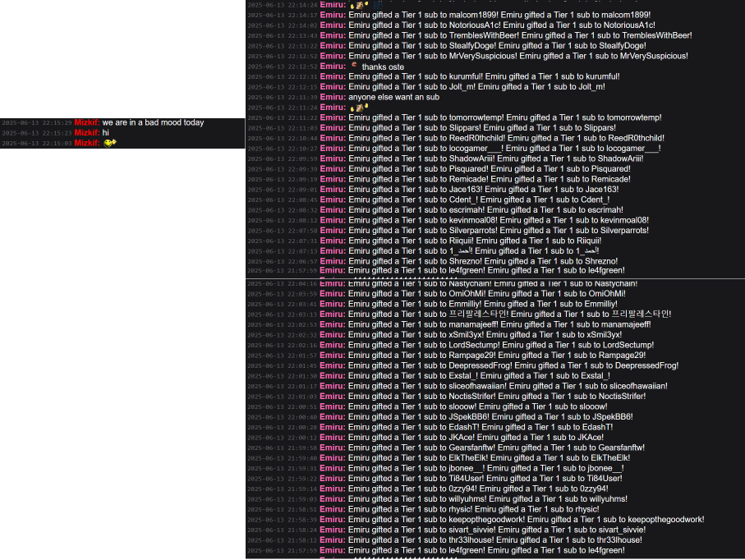Select the gifted sub message to Riiquii

[x=475, y=241]
